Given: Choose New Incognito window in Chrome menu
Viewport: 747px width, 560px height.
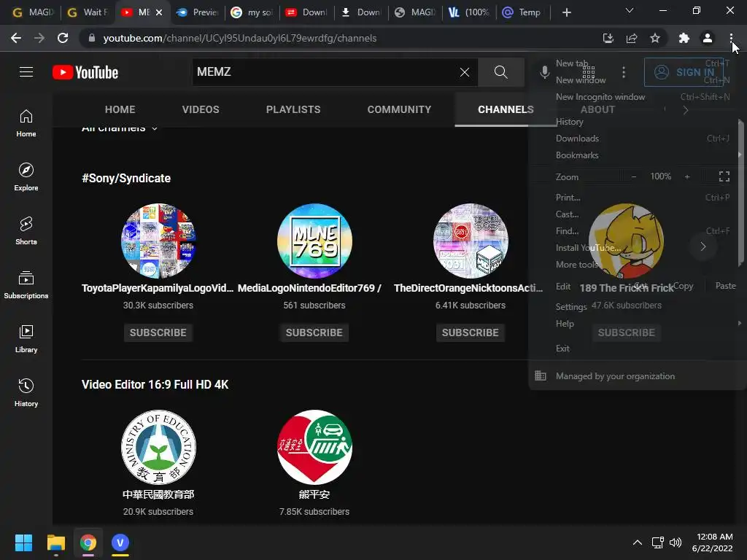Looking at the screenshot, I should tap(600, 97).
